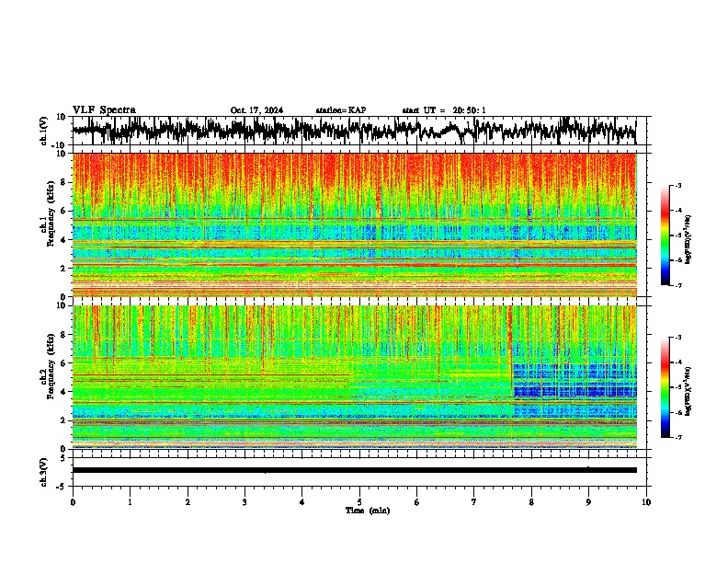Click the time axis tick label "0"

pyautogui.click(x=73, y=502)
